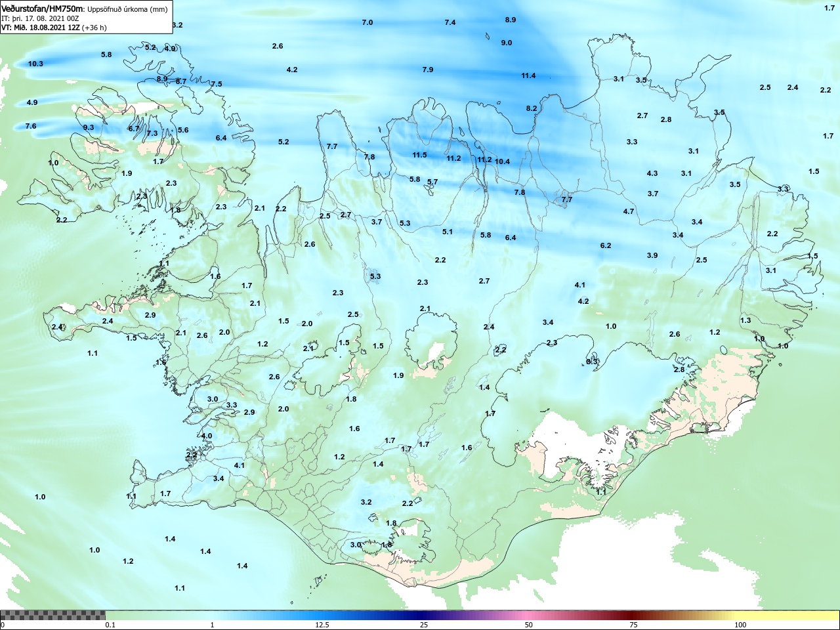
Task: Click the 4.7 precipitation value
Action: pos(629,211)
